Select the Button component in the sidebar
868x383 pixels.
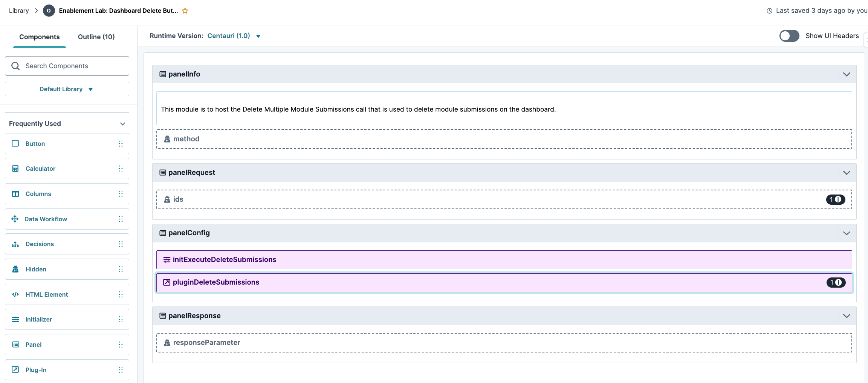click(x=15, y=143)
